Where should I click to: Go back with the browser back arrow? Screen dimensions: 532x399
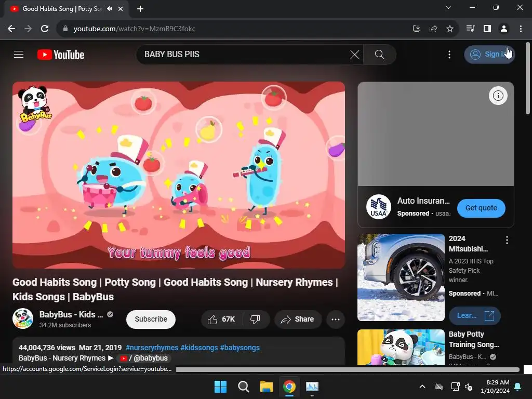(x=11, y=29)
